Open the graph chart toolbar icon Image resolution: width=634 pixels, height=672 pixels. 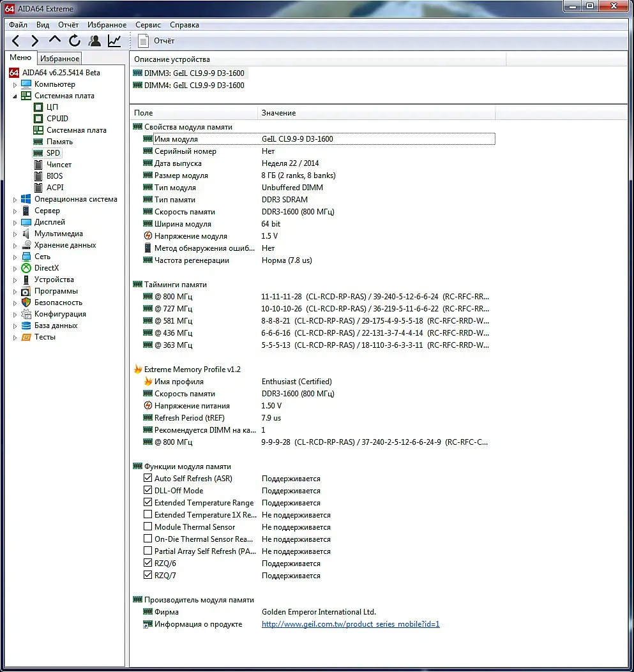pos(114,41)
